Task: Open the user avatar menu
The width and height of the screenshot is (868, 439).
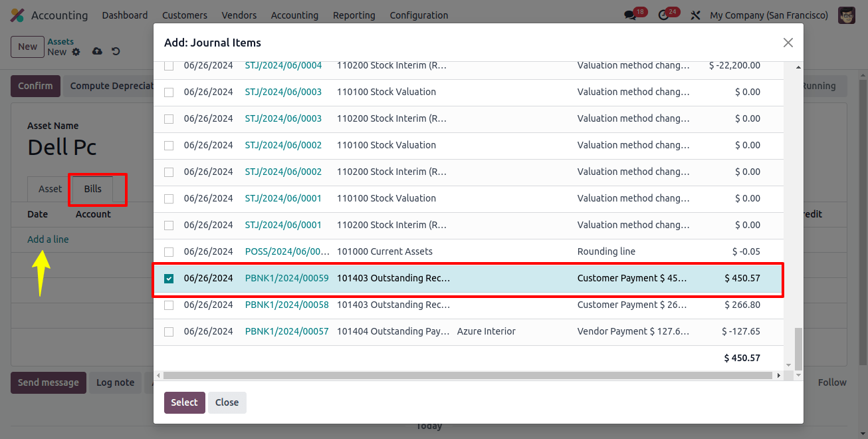Action: click(x=847, y=15)
